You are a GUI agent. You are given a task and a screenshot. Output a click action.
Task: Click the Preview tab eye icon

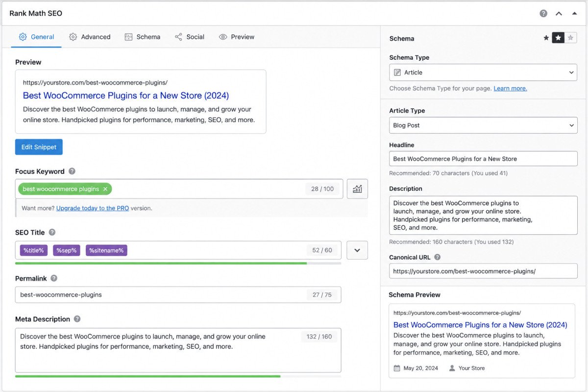point(223,37)
